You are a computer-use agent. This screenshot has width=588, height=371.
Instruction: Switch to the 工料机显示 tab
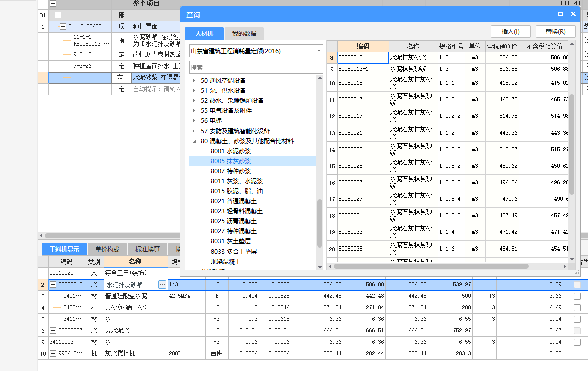(64, 249)
